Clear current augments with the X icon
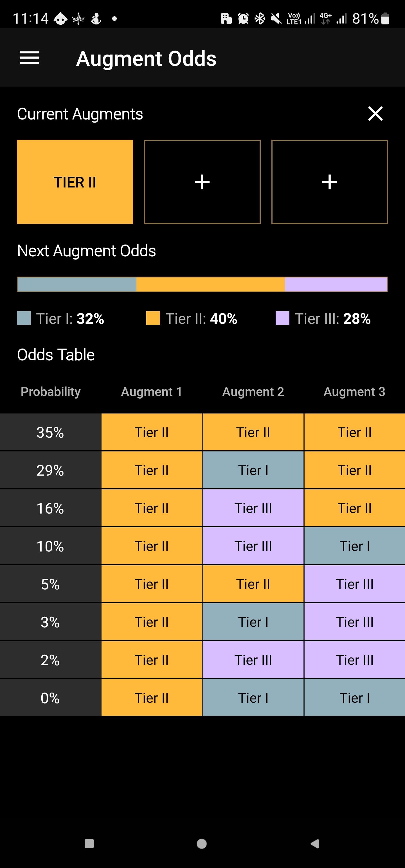The image size is (405, 868). tap(375, 114)
